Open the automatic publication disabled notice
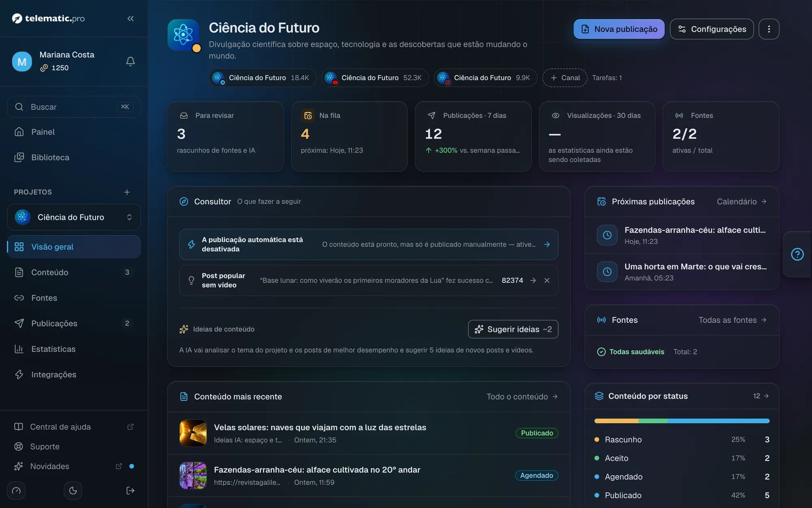The image size is (812, 508). click(369, 244)
